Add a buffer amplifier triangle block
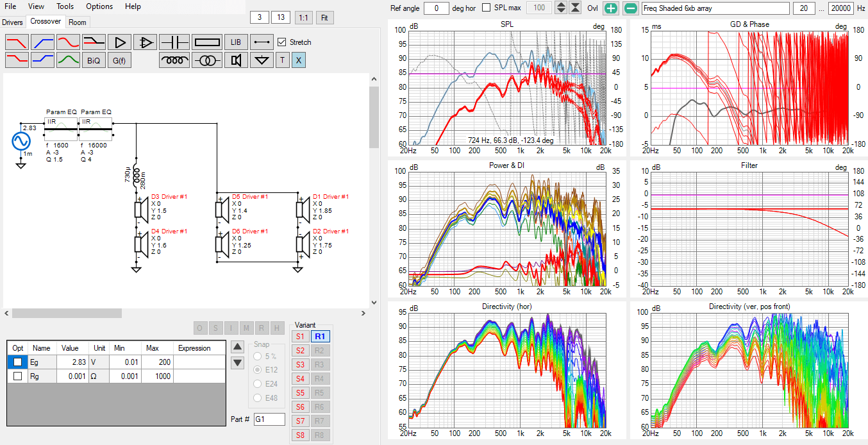The image size is (868, 445). (119, 42)
